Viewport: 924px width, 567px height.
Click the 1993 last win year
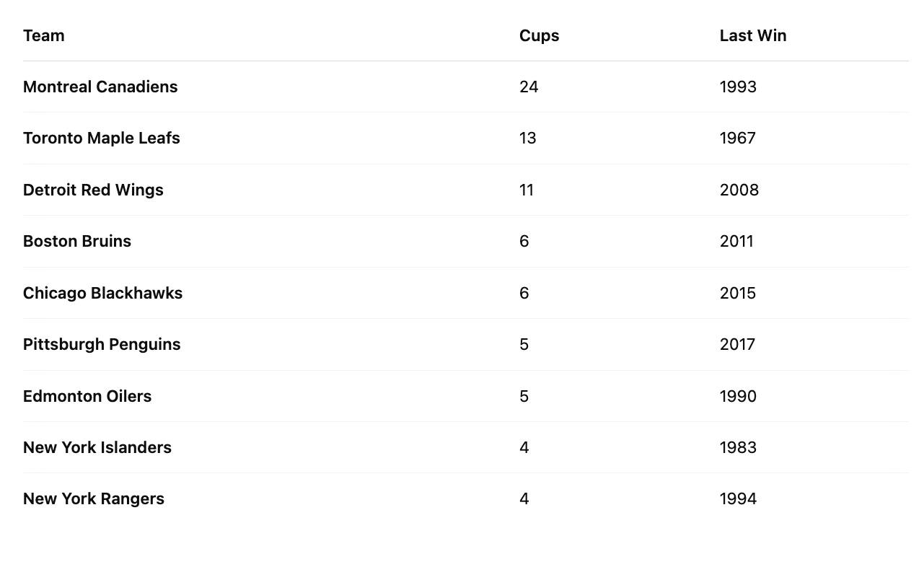coord(738,87)
